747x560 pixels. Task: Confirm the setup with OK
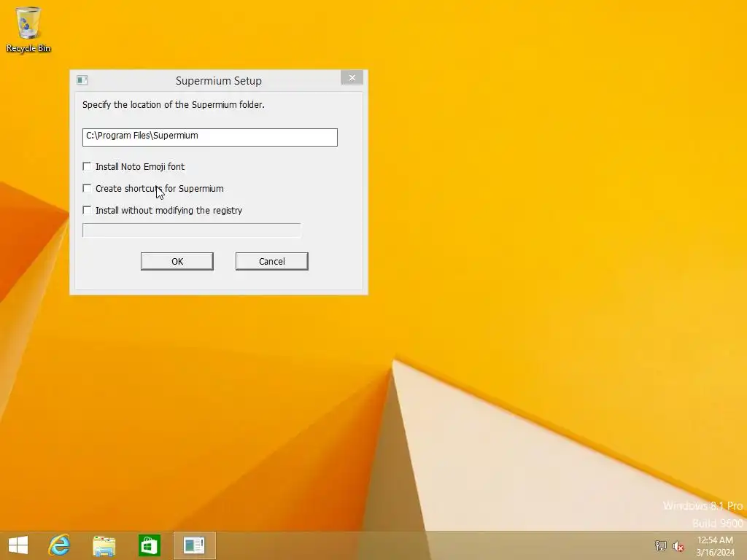177,262
